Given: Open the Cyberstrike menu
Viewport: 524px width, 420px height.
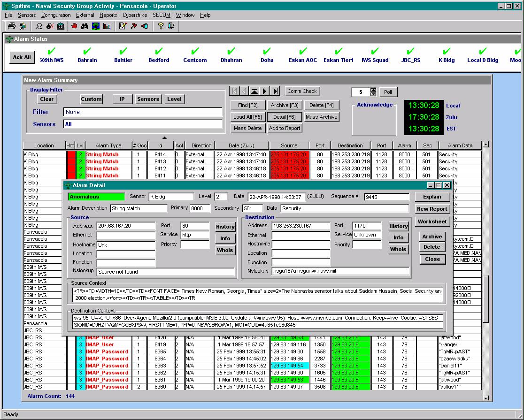Looking at the screenshot, I should (135, 15).
